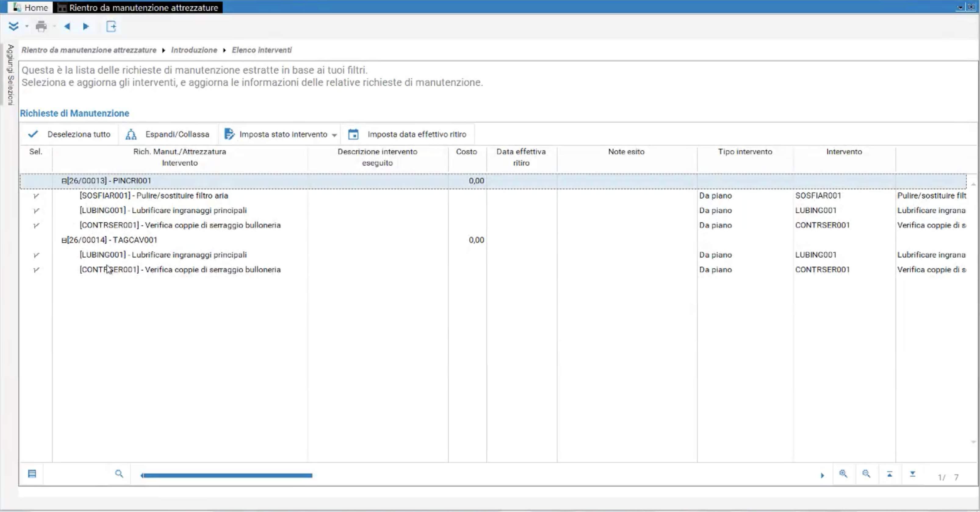Click the vertical scrollbar up arrow
The image size is (980, 512).
click(973, 184)
